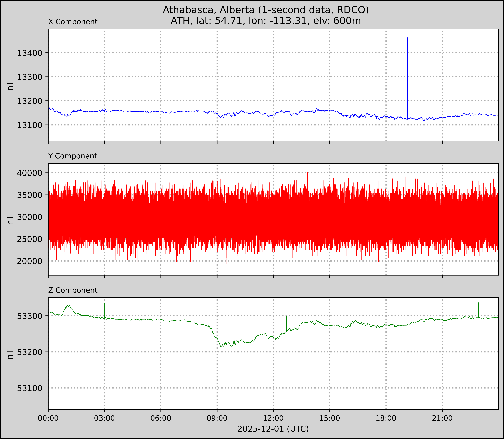Click the 13400 tick label on X axis
The height and width of the screenshot is (439, 504).
(x=30, y=53)
